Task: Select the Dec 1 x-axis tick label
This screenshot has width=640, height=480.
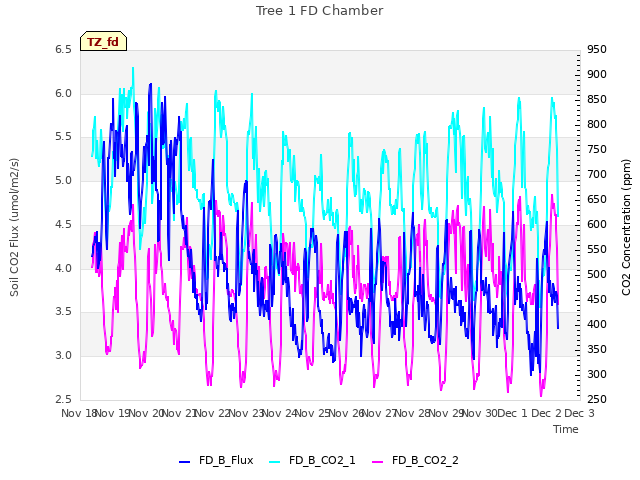Action: click(x=513, y=413)
